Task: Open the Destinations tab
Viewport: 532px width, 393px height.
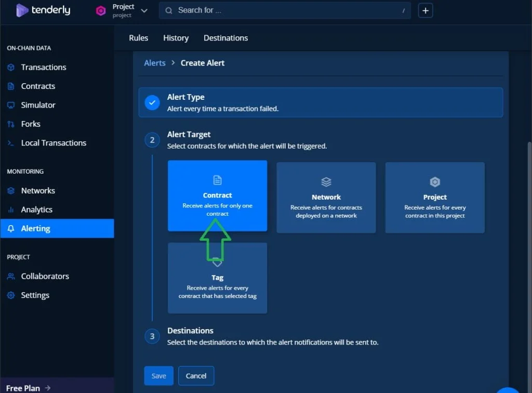Action: [x=225, y=38]
